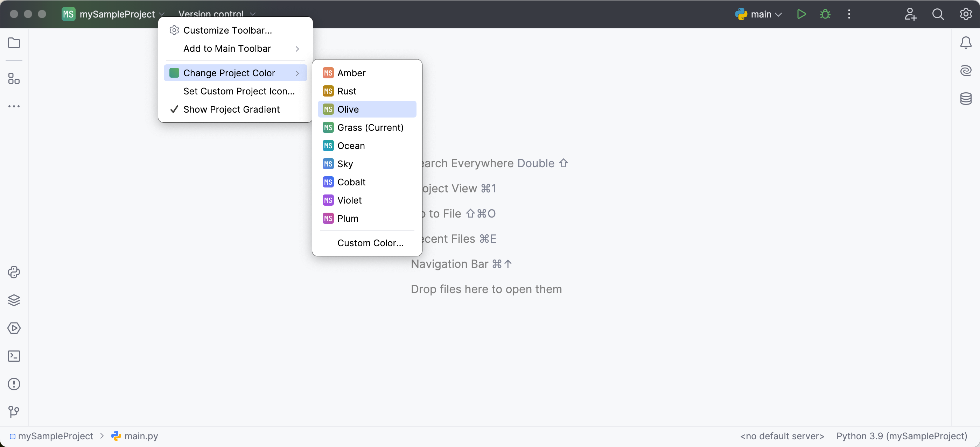Open the Git version control icon
This screenshot has width=980, height=447.
click(14, 412)
